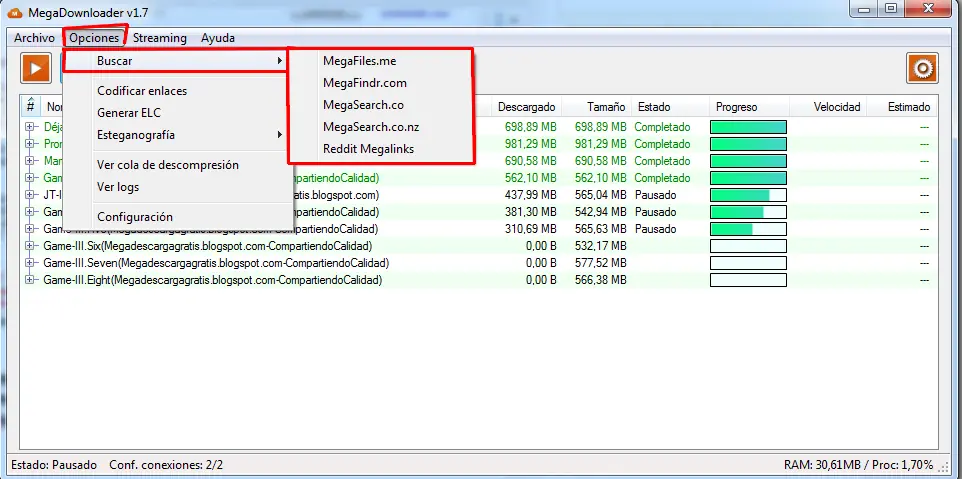Expand the Game-III.Seven tree row
The height and width of the screenshot is (479, 962).
point(29,263)
